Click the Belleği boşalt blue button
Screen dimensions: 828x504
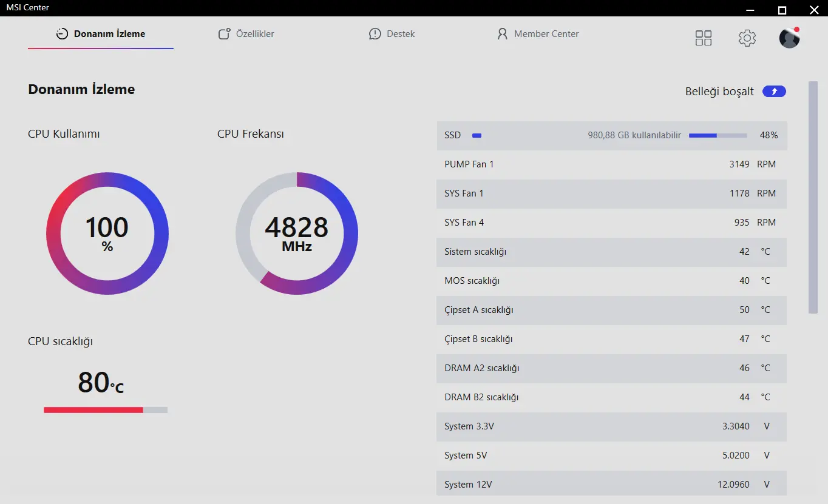[774, 92]
